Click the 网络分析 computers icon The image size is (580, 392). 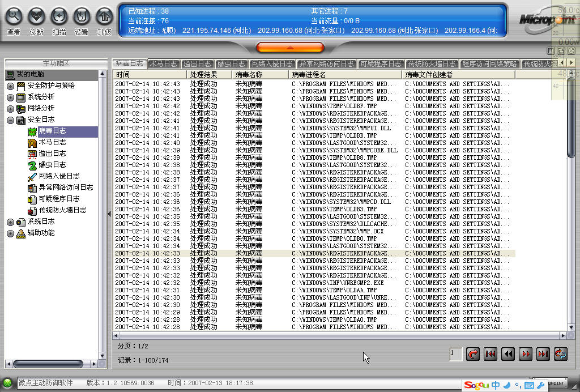21,109
